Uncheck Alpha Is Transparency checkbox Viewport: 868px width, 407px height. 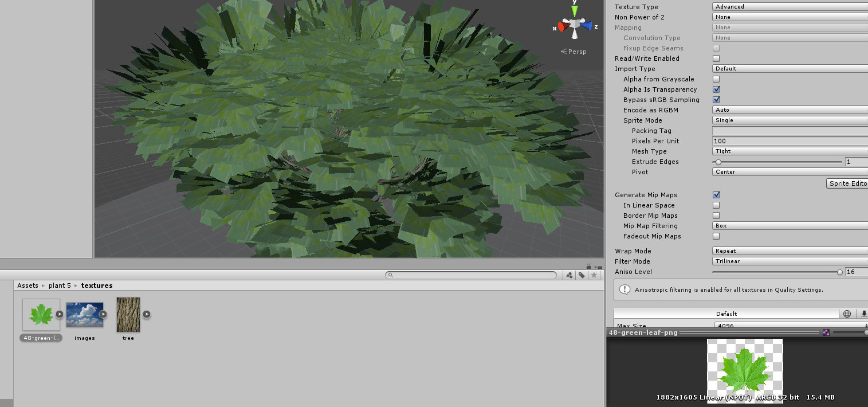coord(716,89)
